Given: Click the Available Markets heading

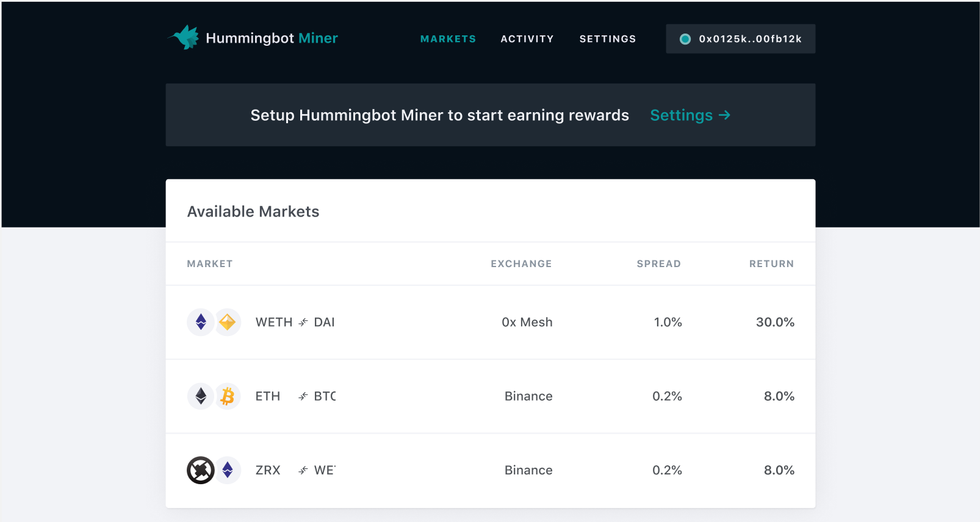Looking at the screenshot, I should pyautogui.click(x=253, y=212).
